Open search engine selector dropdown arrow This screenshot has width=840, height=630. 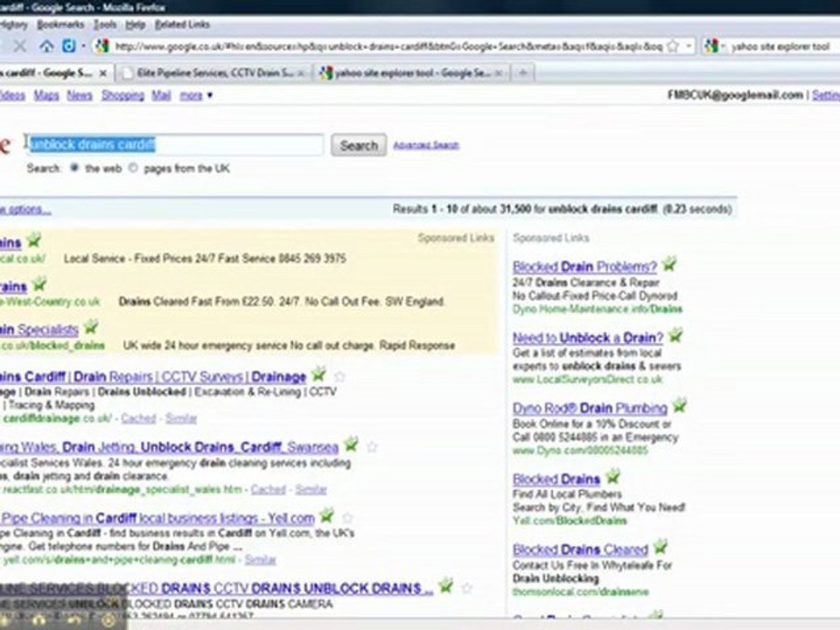pos(722,47)
